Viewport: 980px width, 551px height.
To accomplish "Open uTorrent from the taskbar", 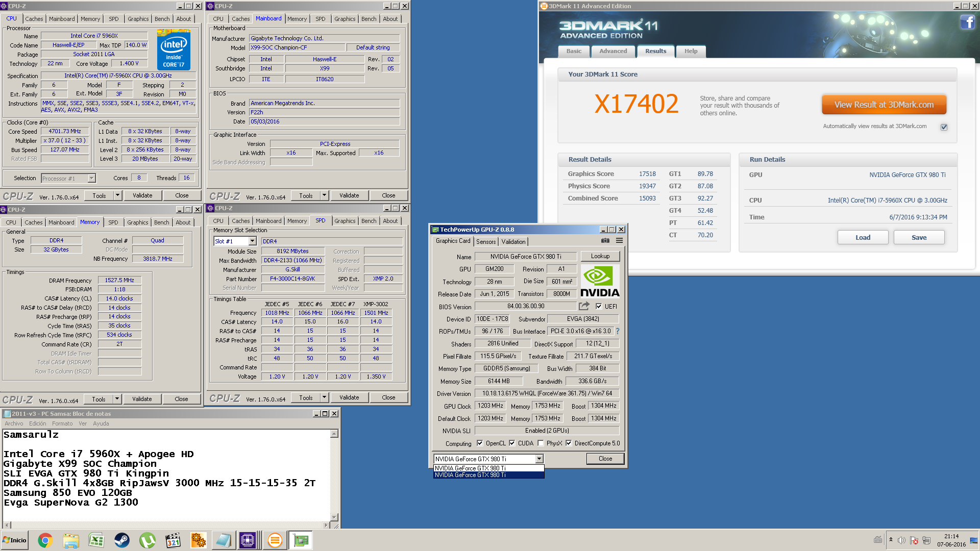I will point(147,540).
